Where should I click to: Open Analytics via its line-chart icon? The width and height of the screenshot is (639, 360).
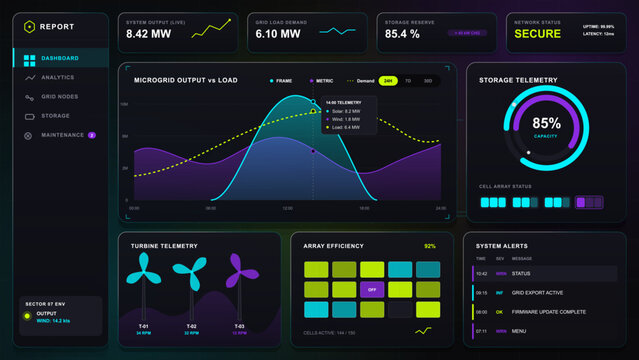30,77
